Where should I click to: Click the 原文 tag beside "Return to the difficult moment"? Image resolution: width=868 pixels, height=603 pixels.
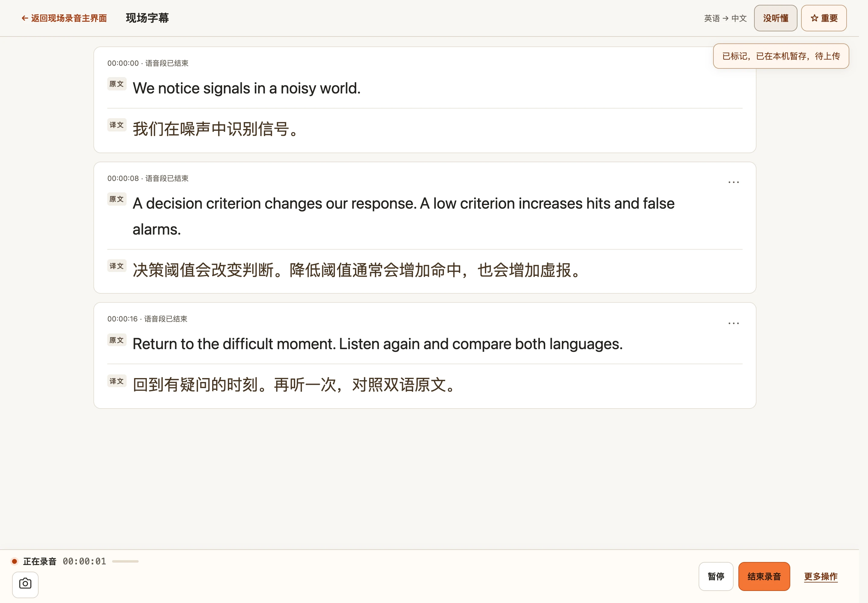coord(117,340)
